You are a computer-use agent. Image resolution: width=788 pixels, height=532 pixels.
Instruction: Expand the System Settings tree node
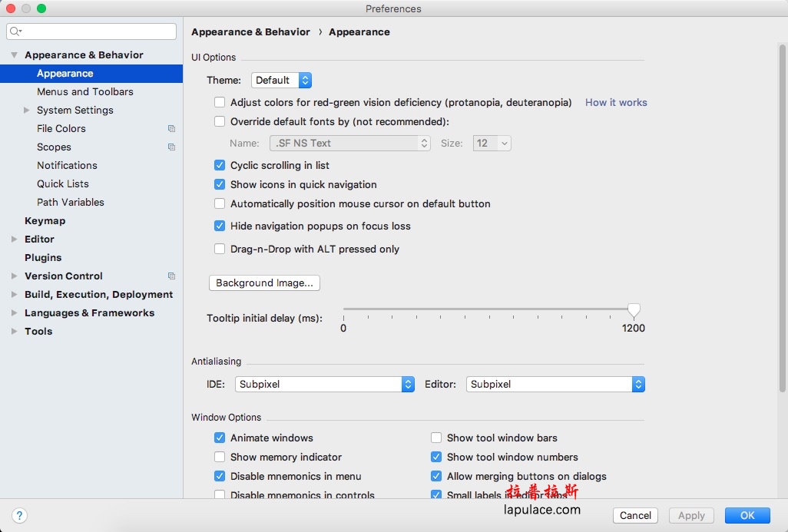27,110
